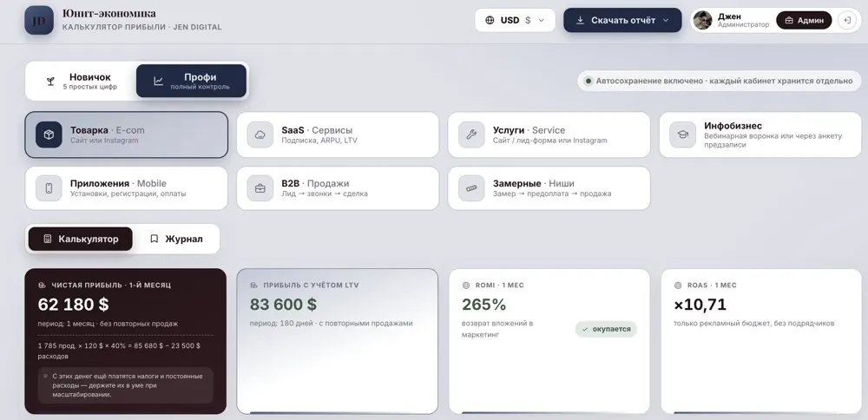This screenshot has width=868, height=420.
Task: Click the briefcase icon in Админ badge
Action: 789,21
